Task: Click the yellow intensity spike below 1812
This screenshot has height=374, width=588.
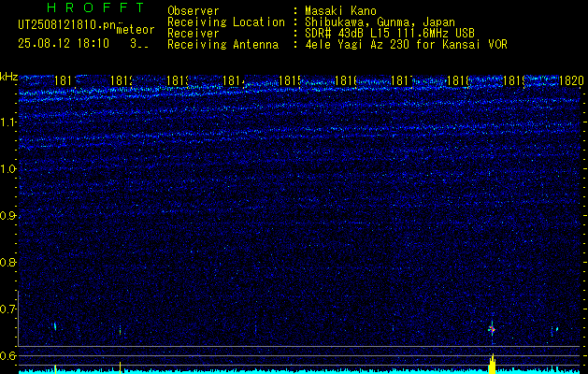Action: [120, 367]
